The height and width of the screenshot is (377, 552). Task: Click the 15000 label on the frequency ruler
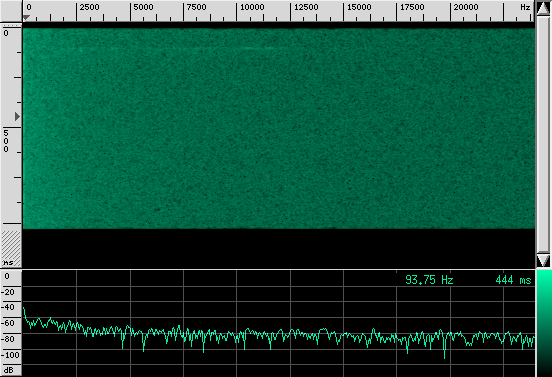point(359,7)
